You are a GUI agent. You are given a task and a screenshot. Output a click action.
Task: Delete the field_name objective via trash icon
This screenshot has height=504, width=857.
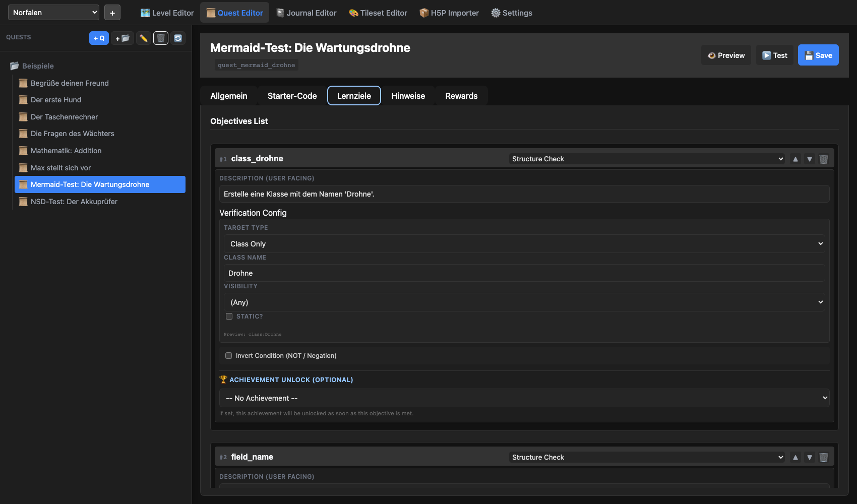click(x=824, y=457)
